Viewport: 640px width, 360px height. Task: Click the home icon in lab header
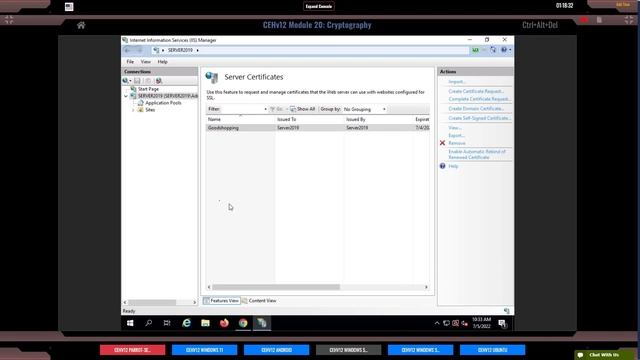(x=81, y=25)
